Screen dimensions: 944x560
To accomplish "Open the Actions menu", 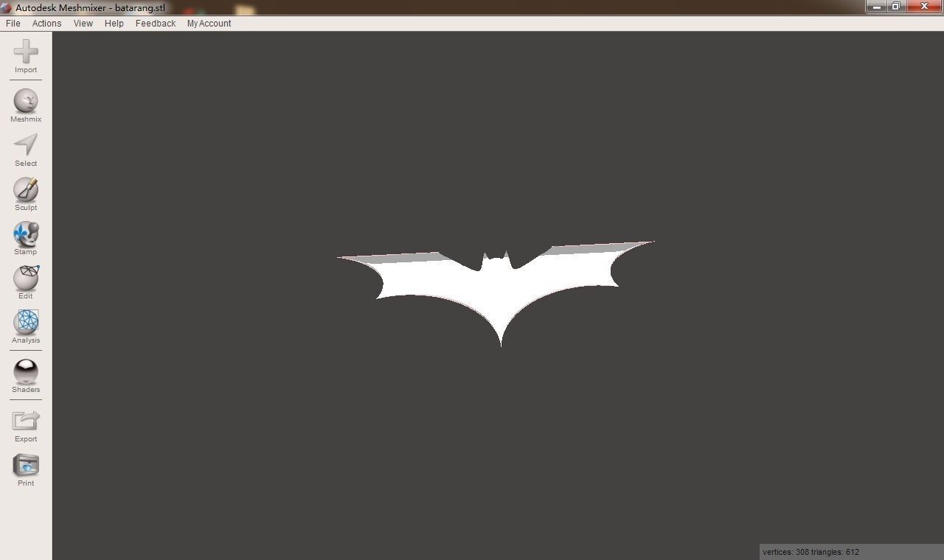I will coord(46,24).
